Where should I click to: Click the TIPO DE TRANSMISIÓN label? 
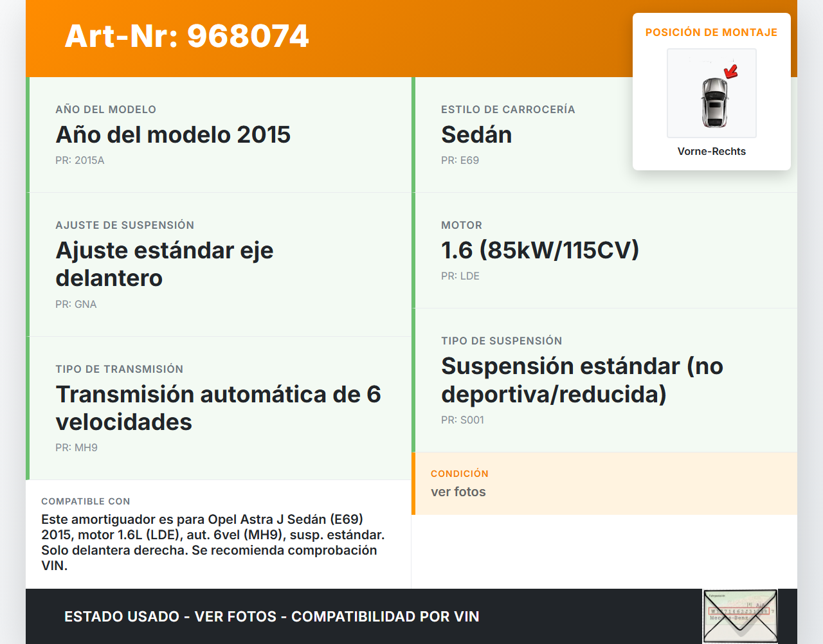pyautogui.click(x=120, y=369)
